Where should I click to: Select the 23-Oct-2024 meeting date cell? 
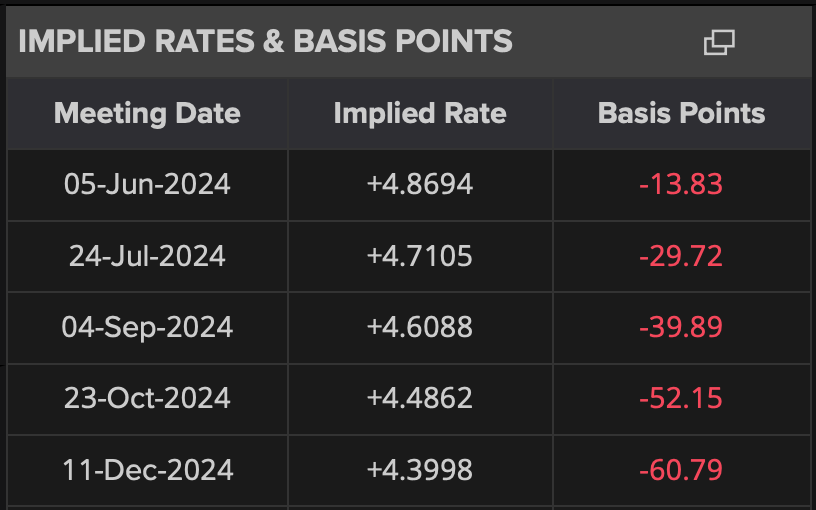[x=147, y=398]
